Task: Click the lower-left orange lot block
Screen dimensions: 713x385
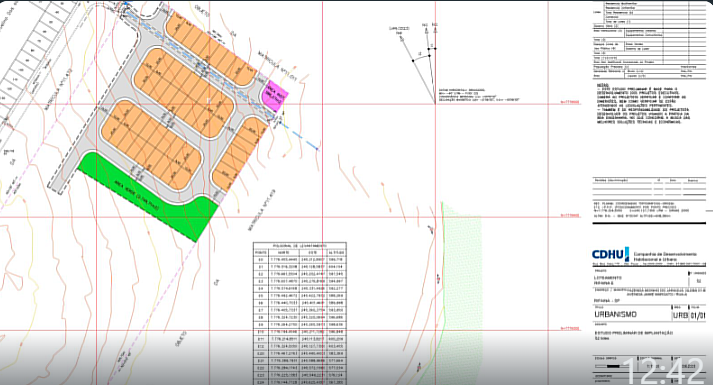Action: point(151,145)
